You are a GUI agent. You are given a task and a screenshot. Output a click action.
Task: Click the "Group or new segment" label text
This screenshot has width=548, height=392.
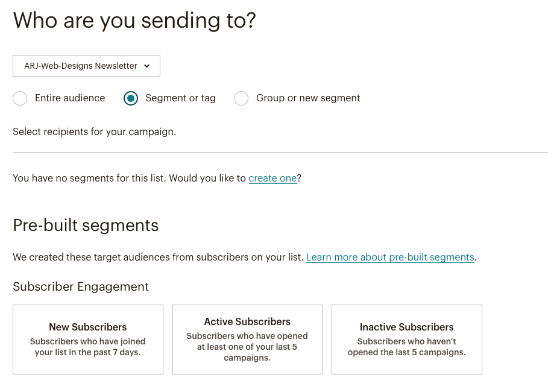(x=308, y=98)
